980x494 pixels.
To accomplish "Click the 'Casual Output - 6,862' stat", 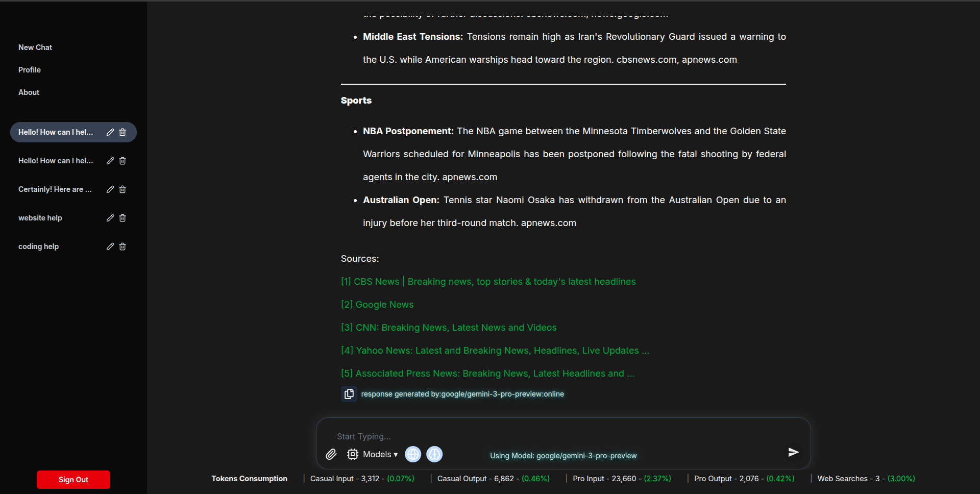I will tap(494, 479).
